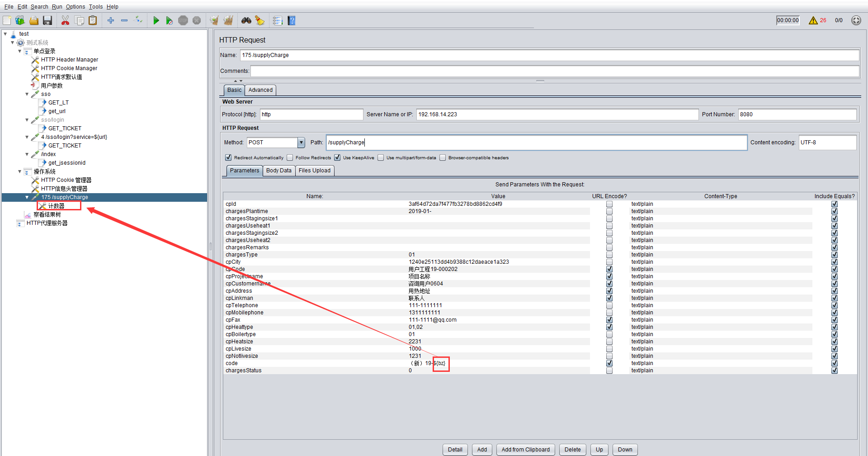Collapse the /index tree node
This screenshot has width=868, height=456.
[27, 154]
